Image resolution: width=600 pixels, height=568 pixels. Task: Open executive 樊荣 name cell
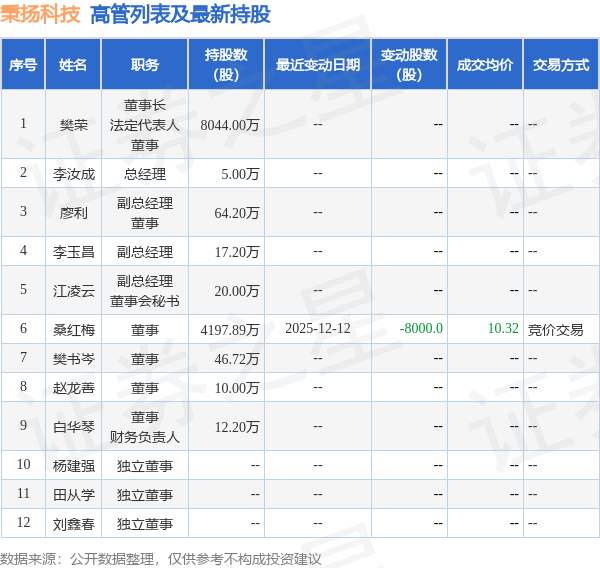point(73,124)
